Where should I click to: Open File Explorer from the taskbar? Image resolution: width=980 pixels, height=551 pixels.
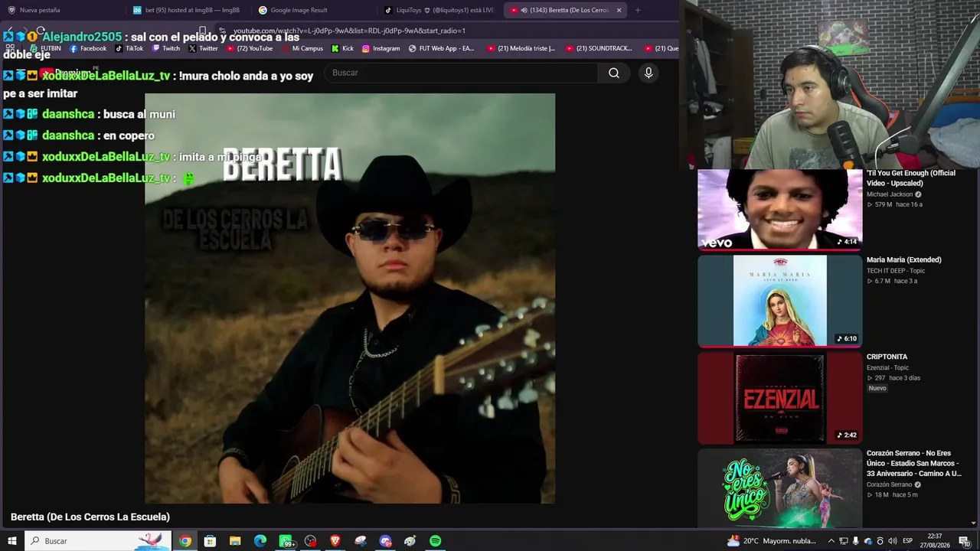(x=235, y=541)
